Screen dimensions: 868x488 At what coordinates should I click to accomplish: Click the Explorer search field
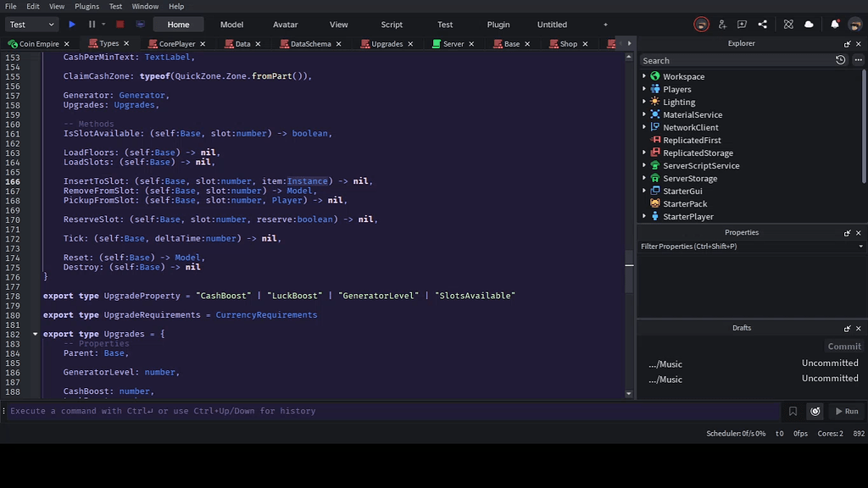point(737,60)
